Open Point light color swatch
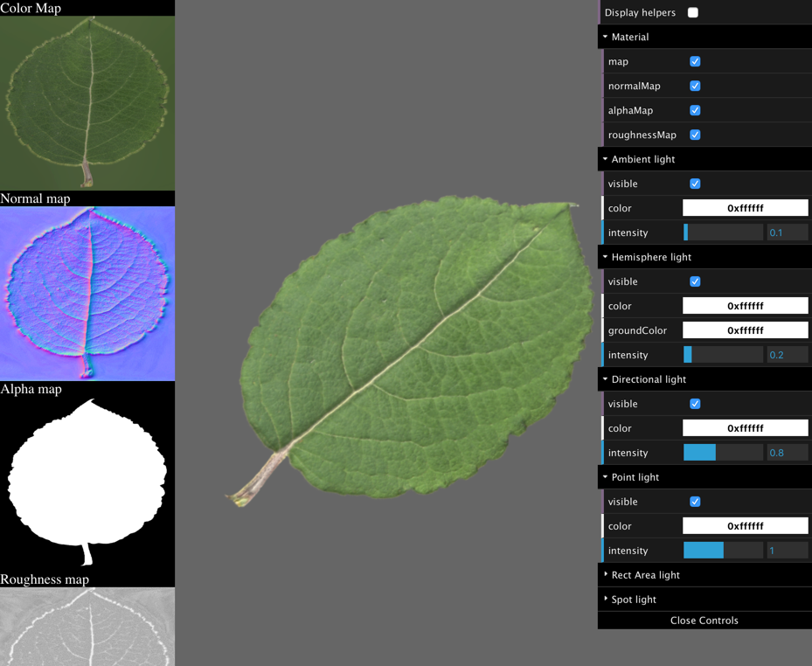812x666 pixels. tap(746, 525)
